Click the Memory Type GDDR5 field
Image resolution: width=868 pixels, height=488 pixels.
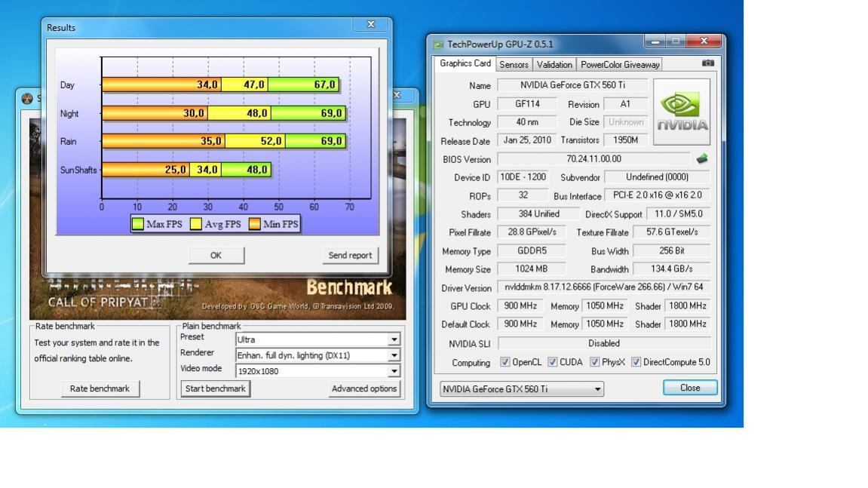tap(532, 250)
